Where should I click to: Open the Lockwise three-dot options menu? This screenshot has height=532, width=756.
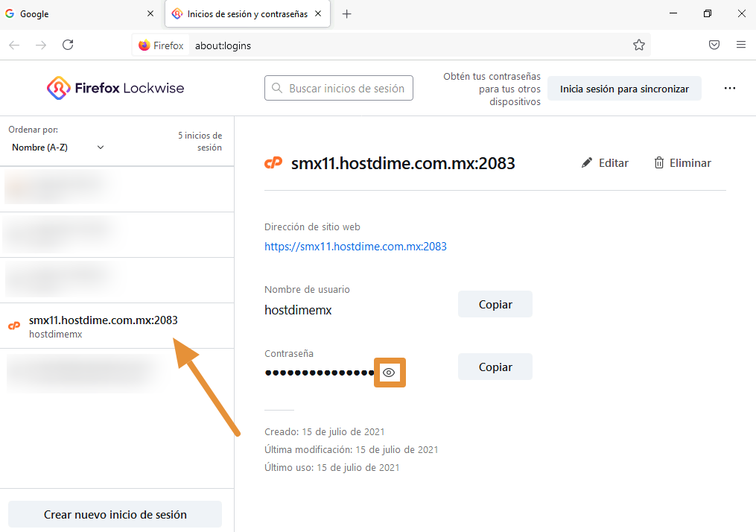click(x=730, y=89)
